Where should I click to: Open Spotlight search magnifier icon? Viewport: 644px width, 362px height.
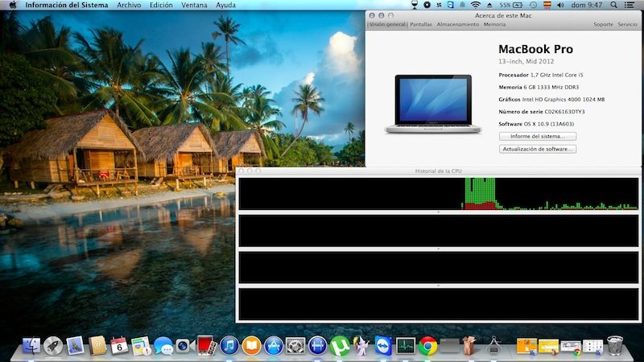pos(613,5)
